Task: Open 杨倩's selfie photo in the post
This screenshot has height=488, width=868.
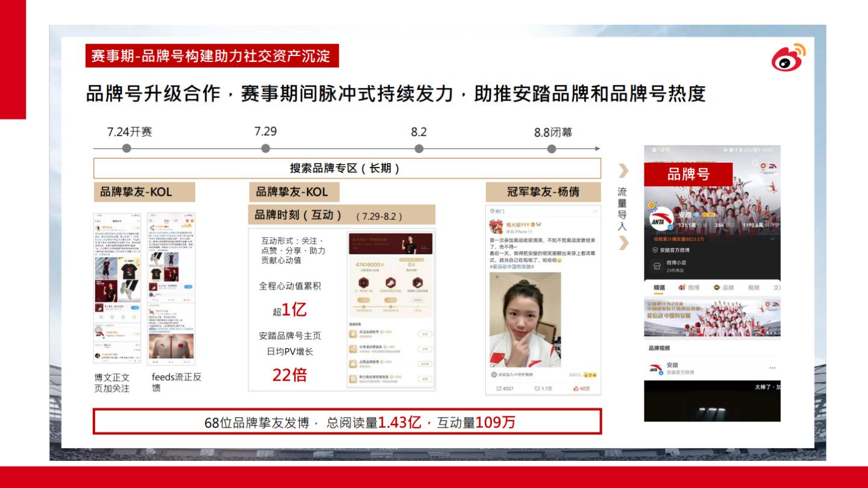Action: pos(525,320)
